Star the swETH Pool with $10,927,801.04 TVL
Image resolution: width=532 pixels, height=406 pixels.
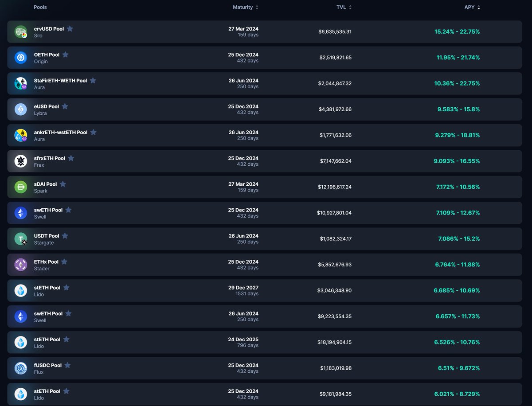coord(68,210)
